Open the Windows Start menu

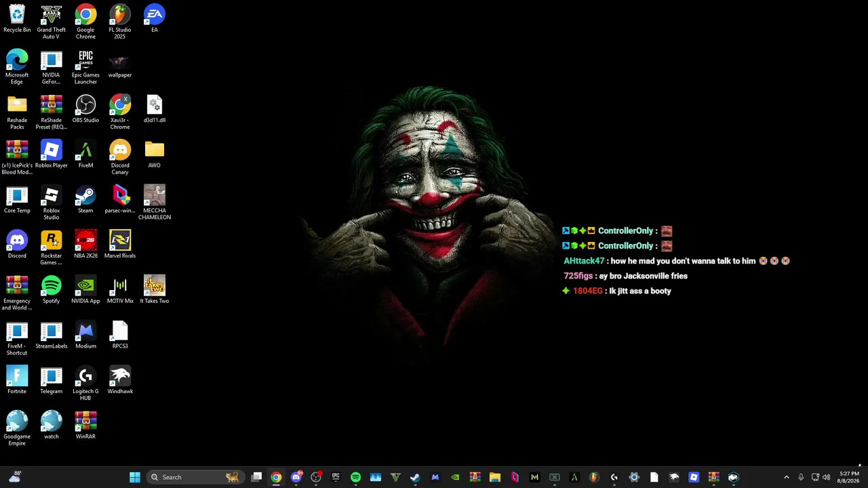click(135, 477)
